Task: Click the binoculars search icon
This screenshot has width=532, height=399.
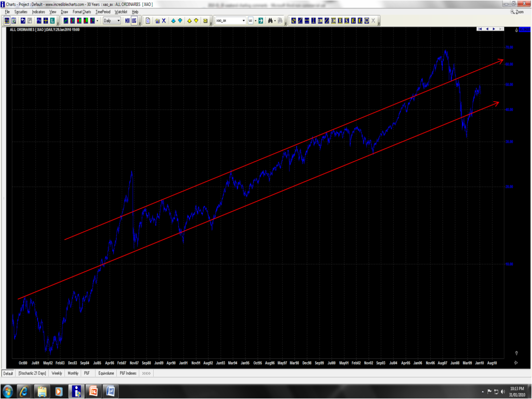Action: [x=270, y=21]
